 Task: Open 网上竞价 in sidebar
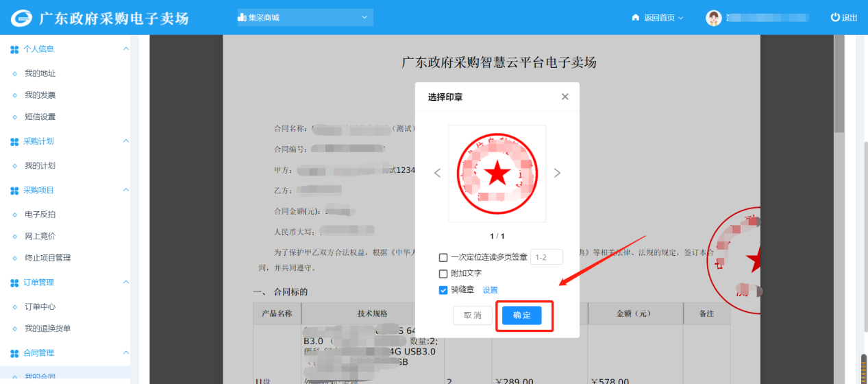40,236
